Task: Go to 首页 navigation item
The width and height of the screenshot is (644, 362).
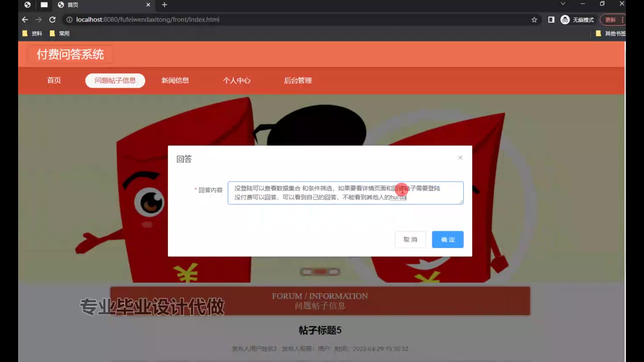Action: click(54, 80)
